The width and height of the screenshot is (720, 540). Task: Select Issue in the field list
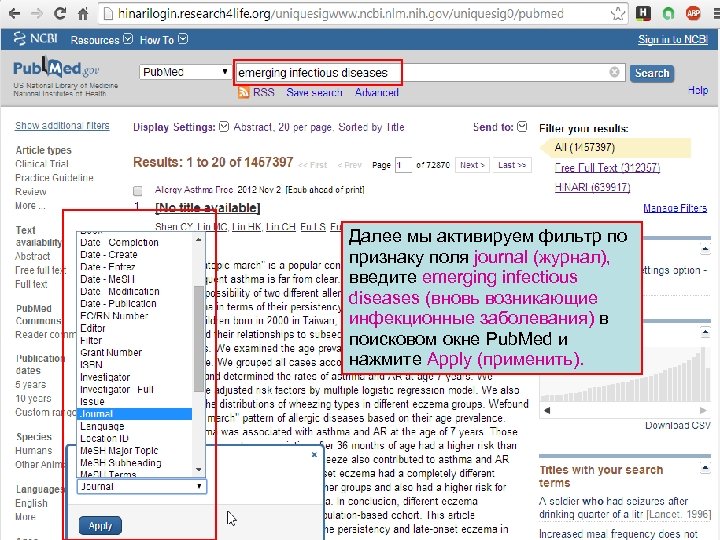(92, 401)
